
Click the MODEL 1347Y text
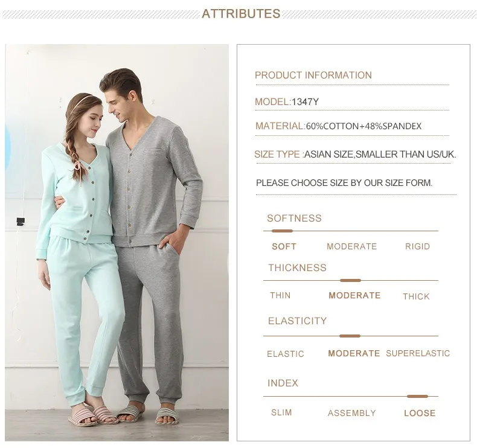click(287, 101)
